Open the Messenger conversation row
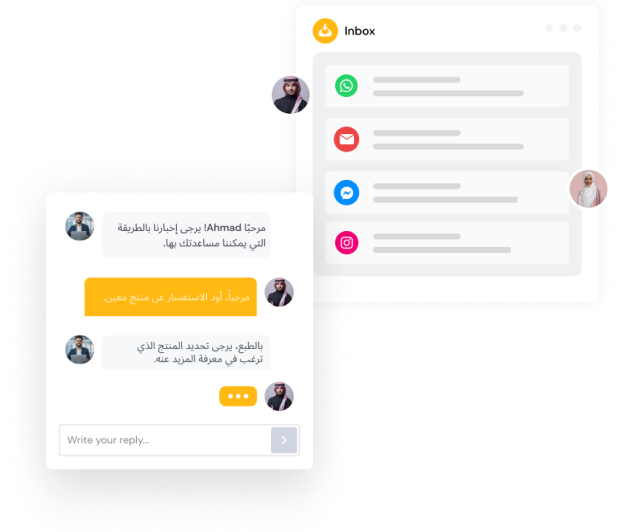Viewport: 617px width, 532px height. pyautogui.click(x=447, y=193)
